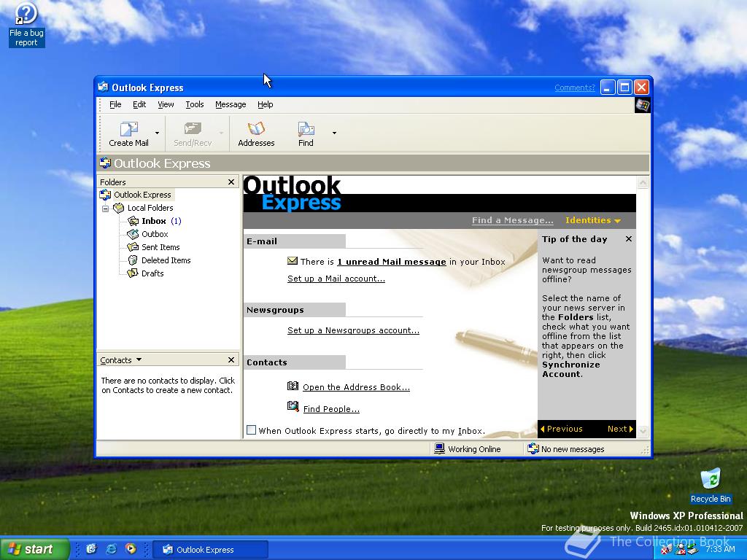Click the Outlook Express root tree icon
The image size is (747, 560).
point(105,195)
